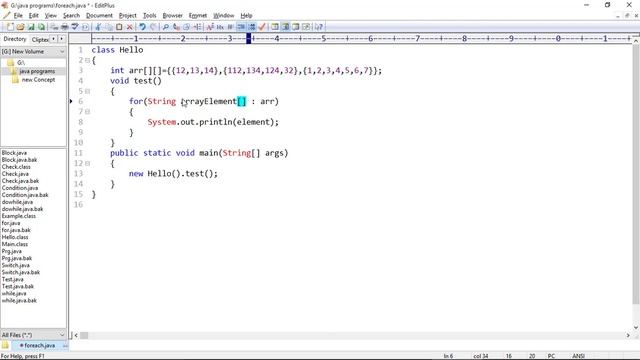Collapse the code fold at line 5
640x360 pixels.
tap(87, 91)
